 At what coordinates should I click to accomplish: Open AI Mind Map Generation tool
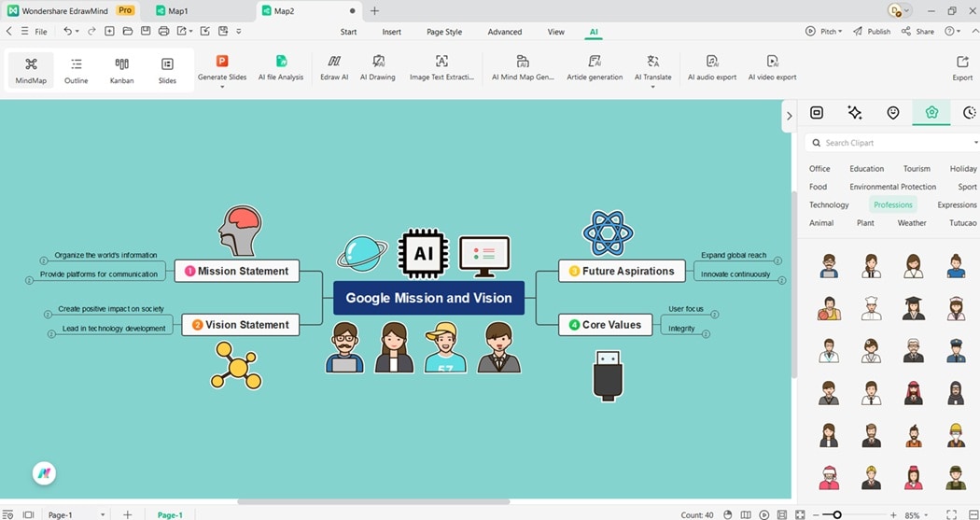point(523,68)
